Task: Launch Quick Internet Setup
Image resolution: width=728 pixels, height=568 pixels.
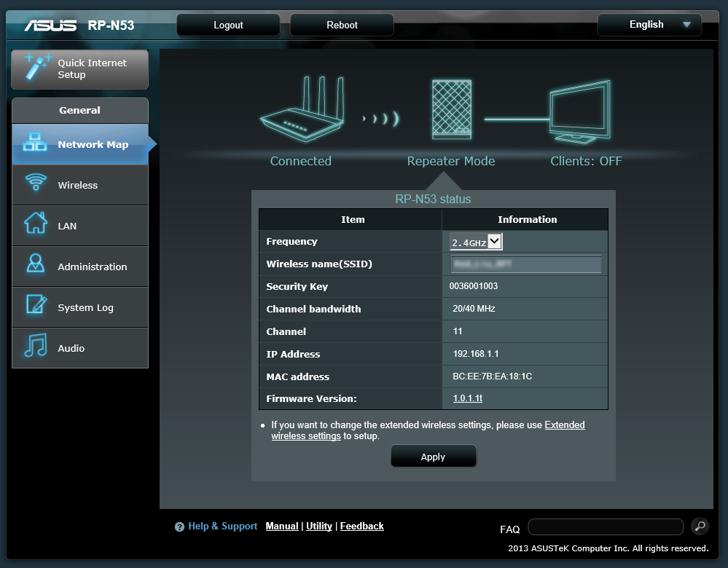Action: pos(80,69)
